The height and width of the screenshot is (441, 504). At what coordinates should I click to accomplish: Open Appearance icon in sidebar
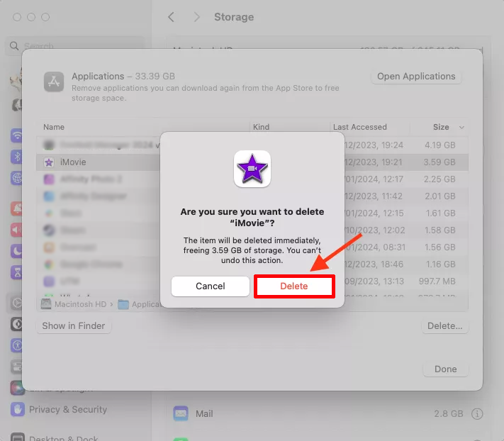click(x=17, y=324)
